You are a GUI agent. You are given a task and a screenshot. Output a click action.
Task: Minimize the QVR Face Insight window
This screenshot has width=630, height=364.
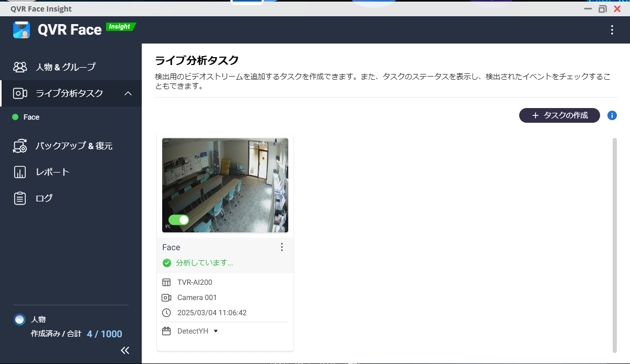pos(589,9)
